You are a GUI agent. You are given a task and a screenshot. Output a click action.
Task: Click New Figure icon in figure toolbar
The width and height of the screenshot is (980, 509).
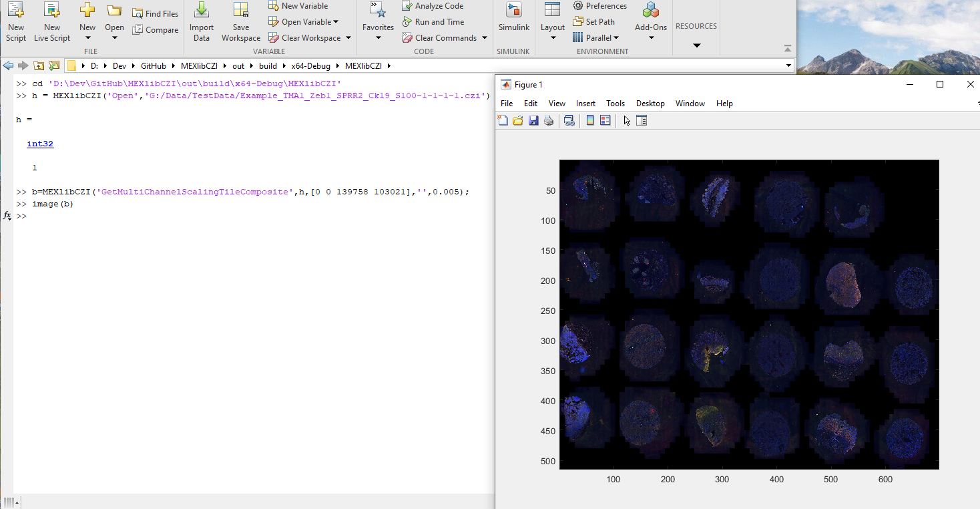tap(503, 120)
